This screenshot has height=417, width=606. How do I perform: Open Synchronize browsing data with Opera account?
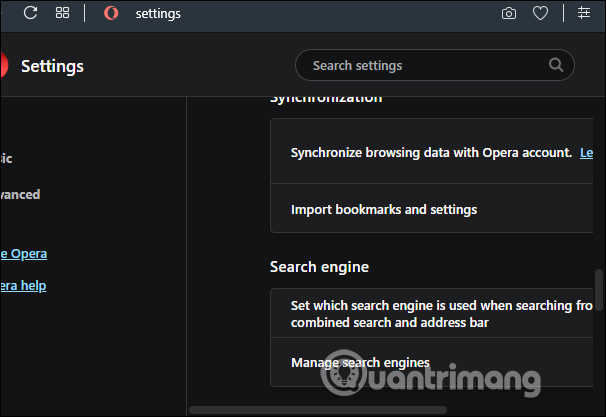(430, 153)
